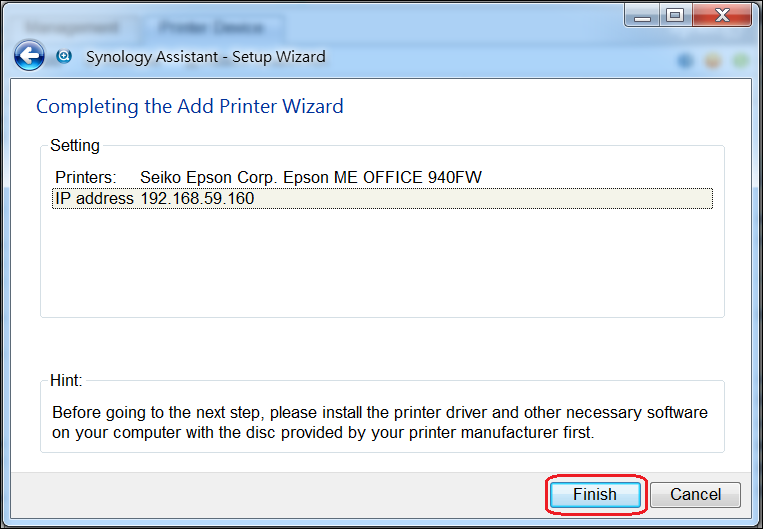Click the Hint text about printer driver
763x529 pixels.
click(380, 422)
